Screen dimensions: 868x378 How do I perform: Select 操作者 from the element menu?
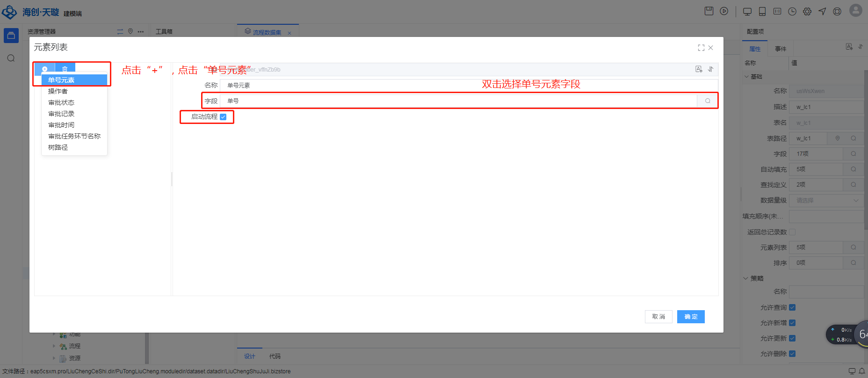58,91
